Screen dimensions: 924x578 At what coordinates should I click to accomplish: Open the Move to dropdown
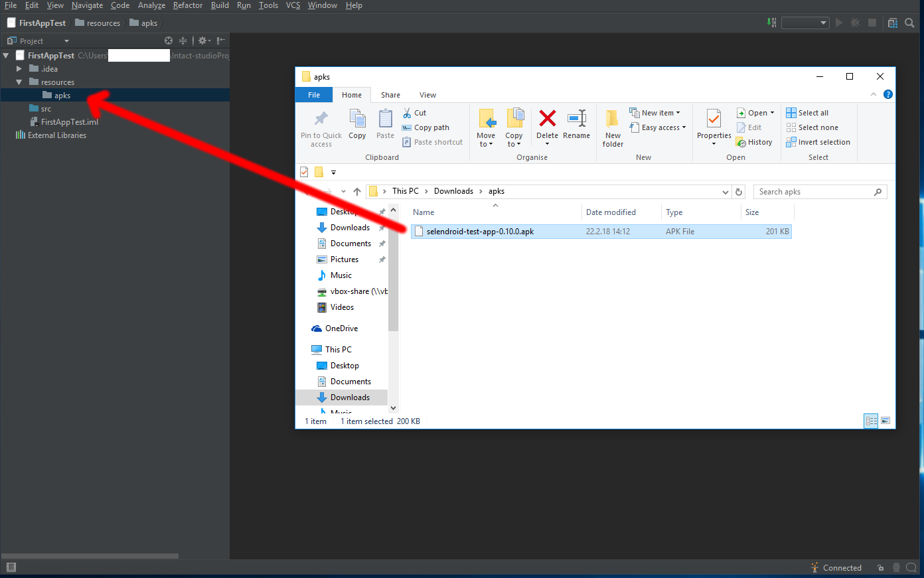click(x=486, y=128)
